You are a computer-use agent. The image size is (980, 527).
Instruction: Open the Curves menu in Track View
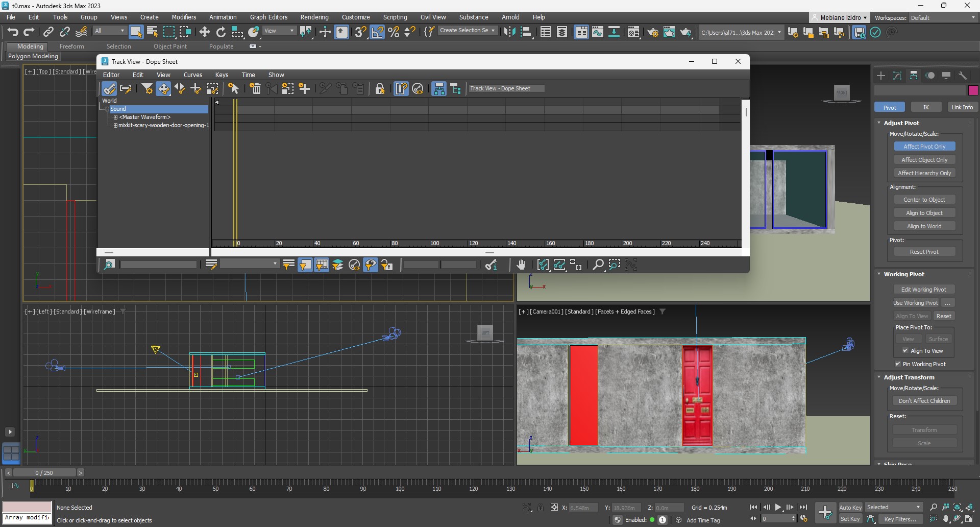(193, 75)
